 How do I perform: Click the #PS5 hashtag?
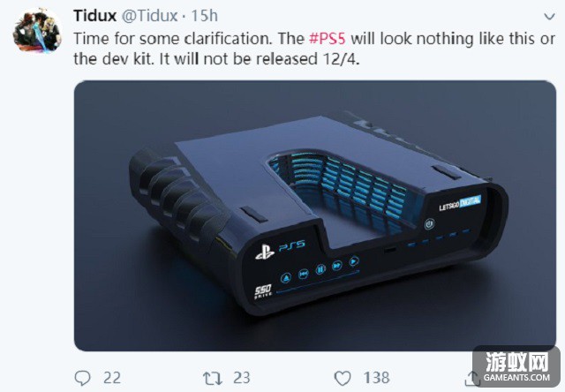[x=328, y=39]
